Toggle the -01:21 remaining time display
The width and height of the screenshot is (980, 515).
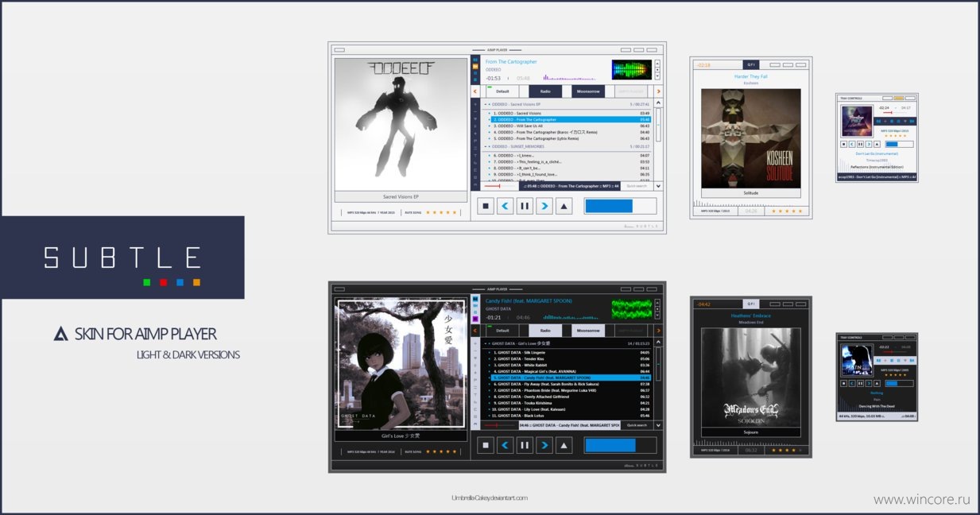click(x=494, y=317)
